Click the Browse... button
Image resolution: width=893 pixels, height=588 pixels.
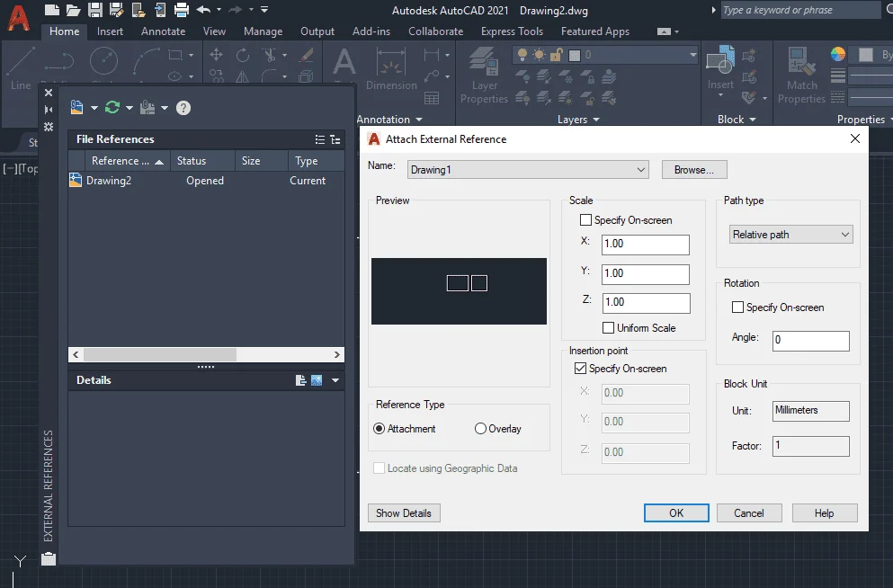pos(694,170)
